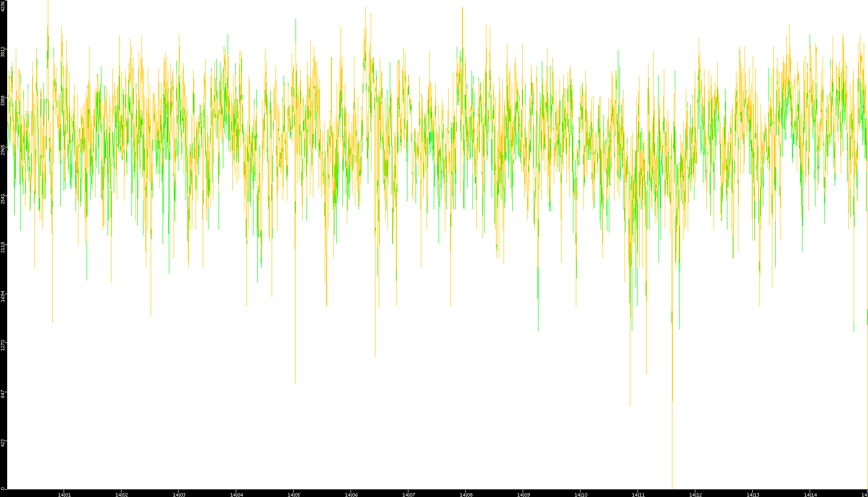868x497 pixels.
Task: Click the 0 origin label on vertical axis
Action: click(3, 488)
